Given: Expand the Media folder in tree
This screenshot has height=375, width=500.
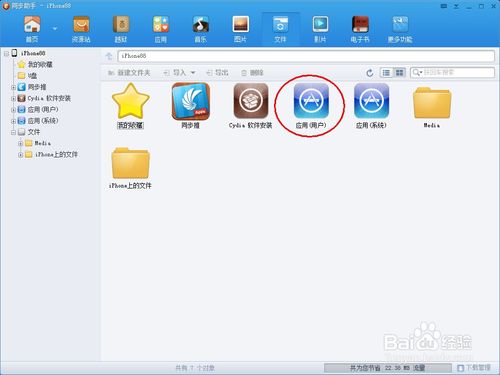Looking at the screenshot, I should pos(20,143).
